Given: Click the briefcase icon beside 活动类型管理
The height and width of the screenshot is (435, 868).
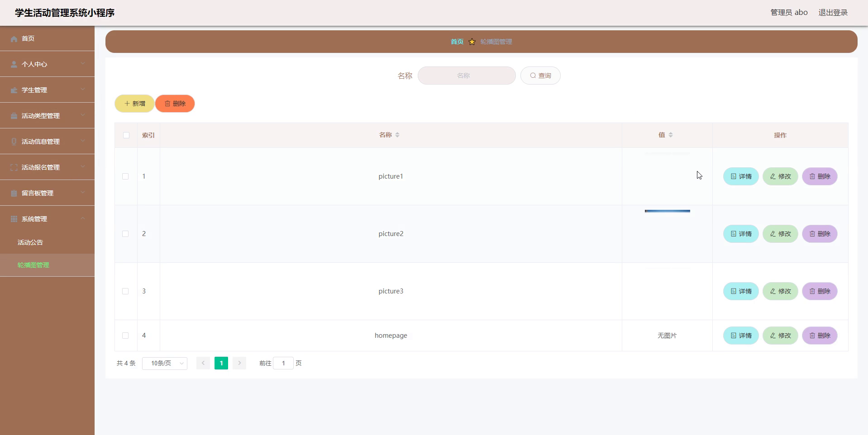Looking at the screenshot, I should click(14, 116).
